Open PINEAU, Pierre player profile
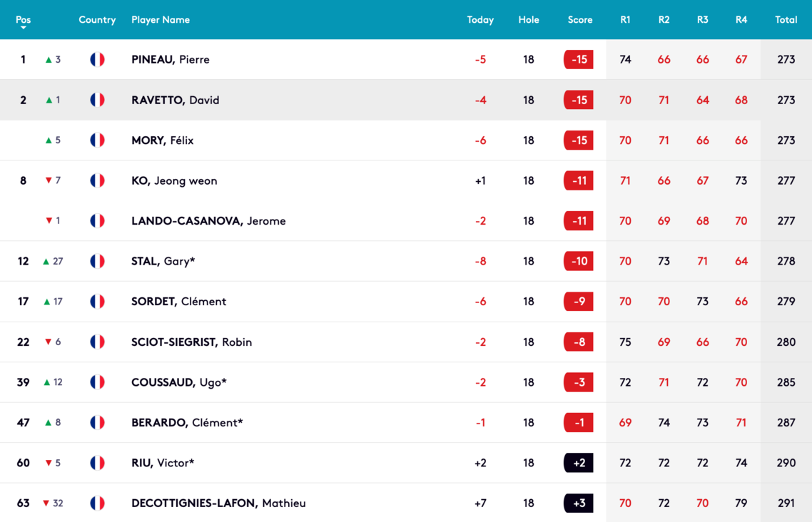 pos(171,59)
